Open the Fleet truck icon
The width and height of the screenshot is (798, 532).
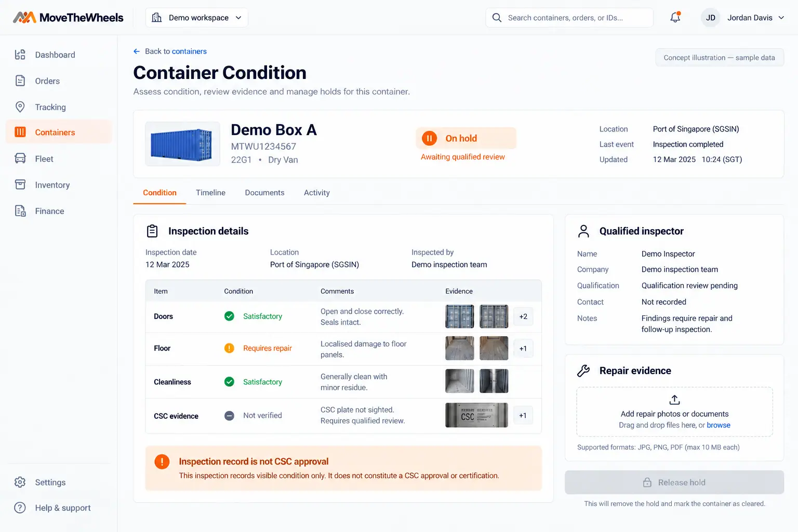(x=20, y=158)
